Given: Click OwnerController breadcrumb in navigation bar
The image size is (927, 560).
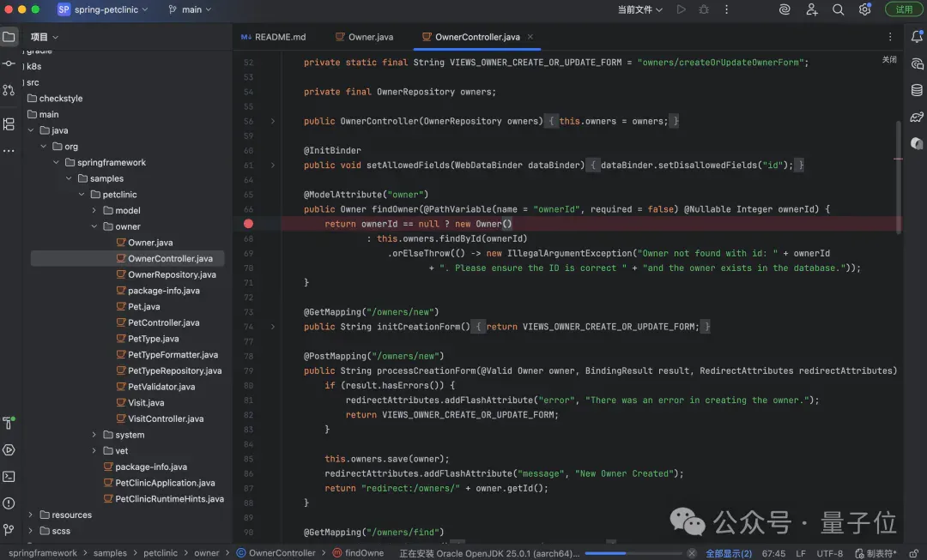Looking at the screenshot, I should 276,553.
